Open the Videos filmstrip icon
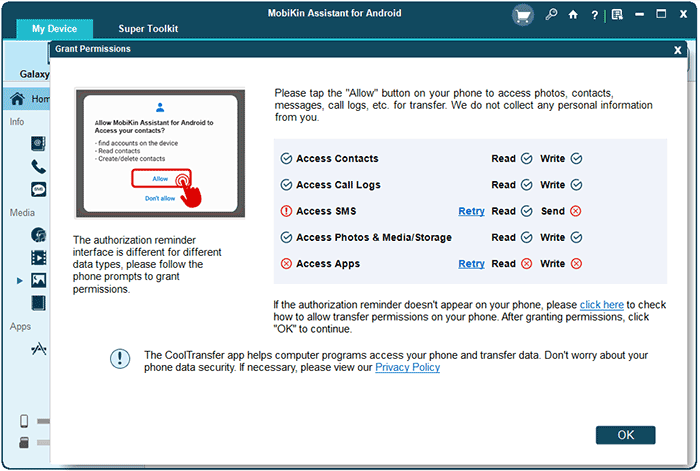This screenshot has height=471, width=700. pos(38,258)
